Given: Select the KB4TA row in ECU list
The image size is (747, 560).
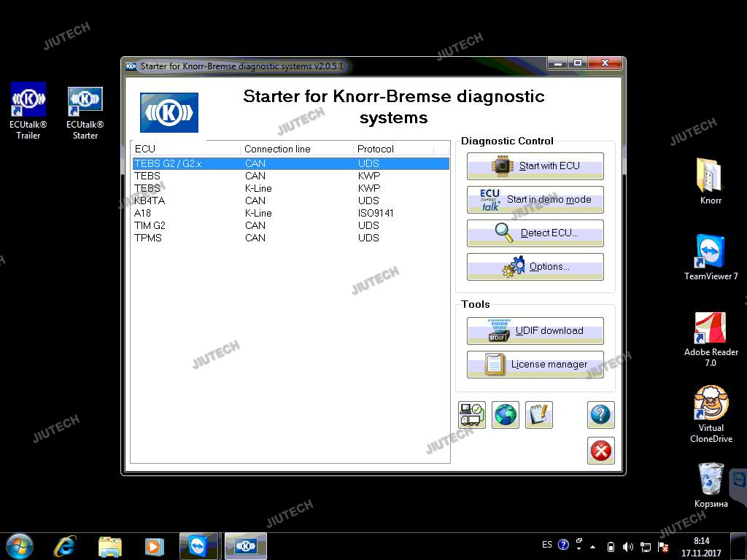Looking at the screenshot, I should coord(150,201).
